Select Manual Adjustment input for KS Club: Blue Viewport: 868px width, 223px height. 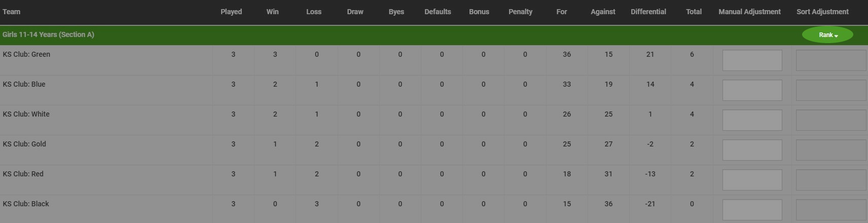click(752, 90)
